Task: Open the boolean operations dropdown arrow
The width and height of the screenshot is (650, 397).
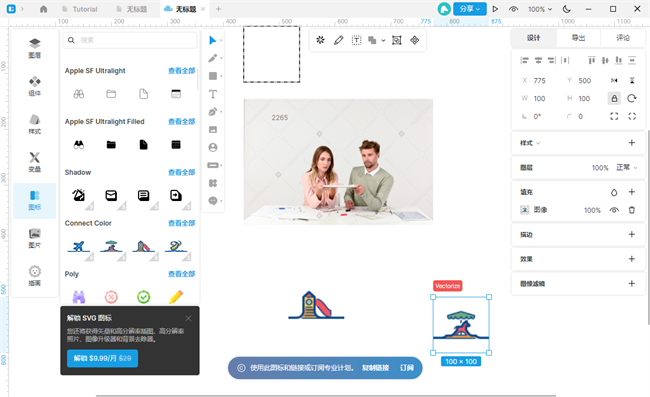Action: pyautogui.click(x=383, y=40)
